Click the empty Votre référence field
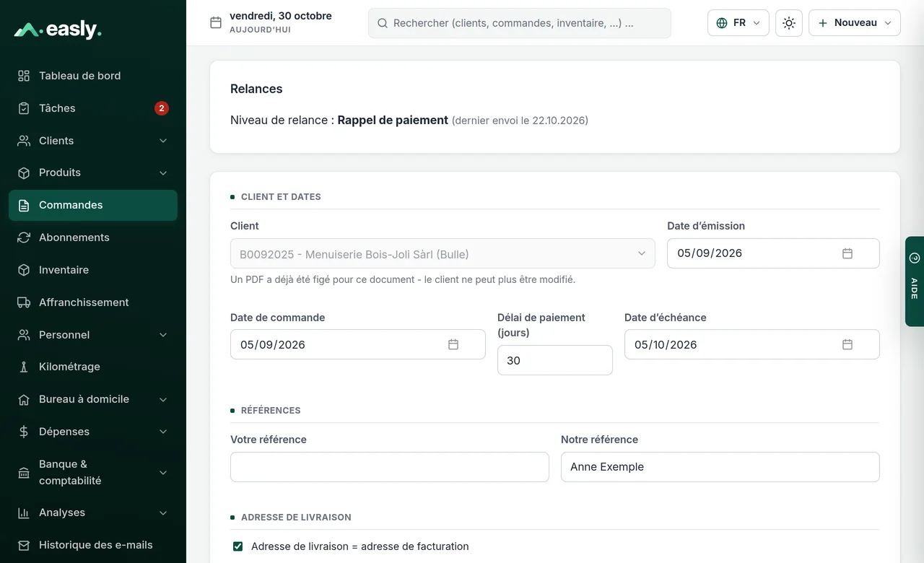This screenshot has width=924, height=563. [x=390, y=467]
